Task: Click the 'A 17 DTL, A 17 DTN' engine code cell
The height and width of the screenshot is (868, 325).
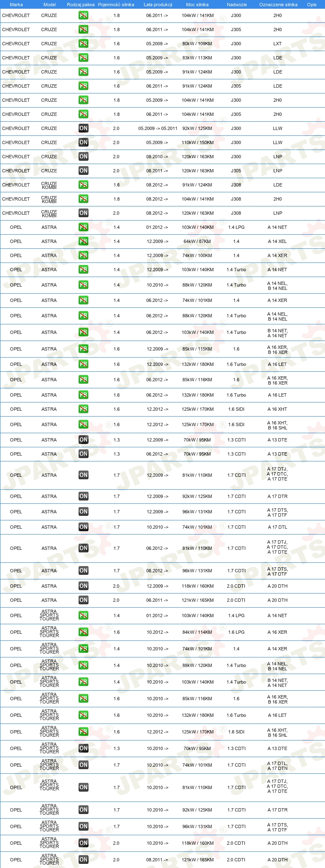Action: (277, 765)
